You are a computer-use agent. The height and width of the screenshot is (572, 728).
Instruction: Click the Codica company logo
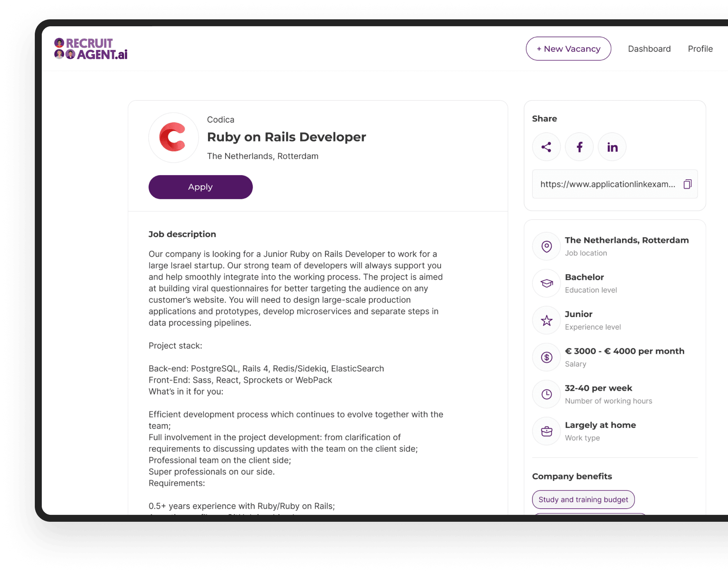[173, 138]
